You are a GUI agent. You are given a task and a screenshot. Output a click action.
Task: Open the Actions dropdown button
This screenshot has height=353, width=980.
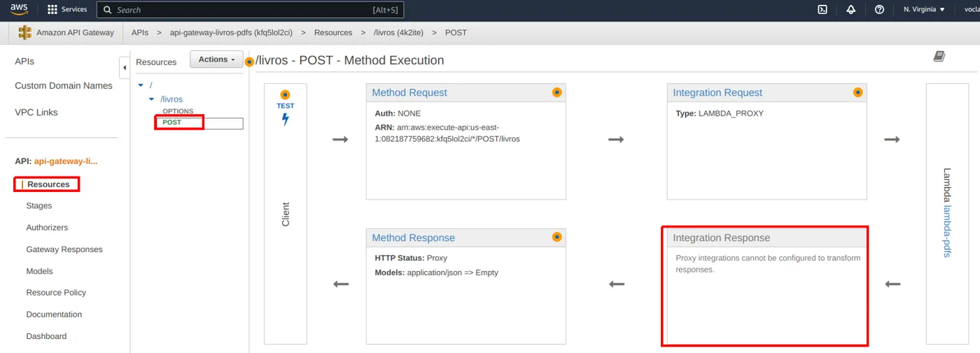pos(216,60)
